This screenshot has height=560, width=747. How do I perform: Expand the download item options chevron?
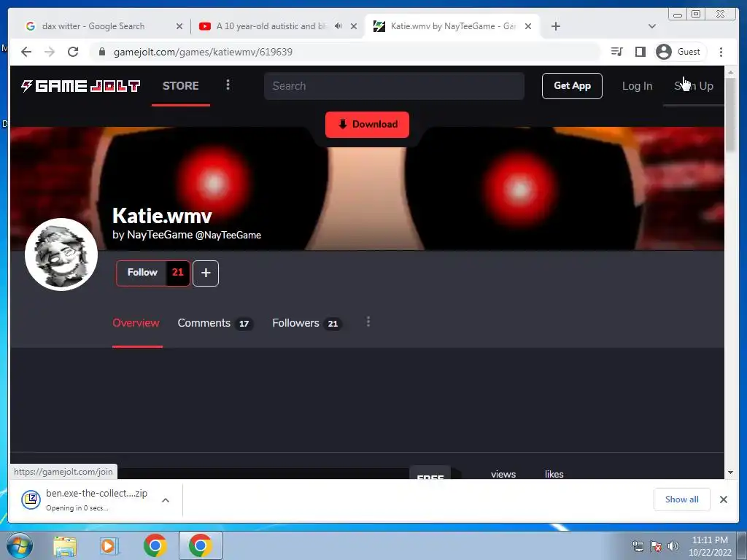point(166,500)
